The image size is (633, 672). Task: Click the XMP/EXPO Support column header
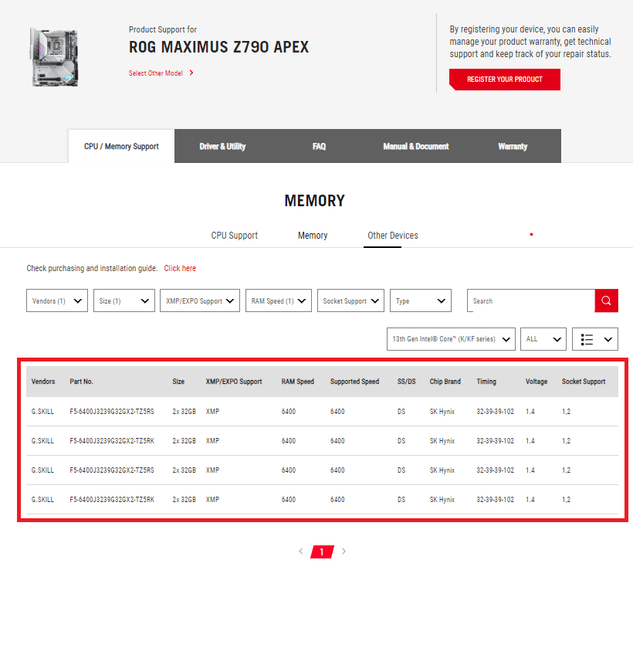coord(234,382)
